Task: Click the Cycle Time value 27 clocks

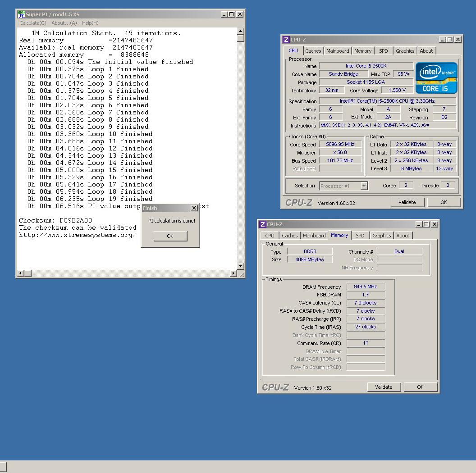Action: click(366, 327)
